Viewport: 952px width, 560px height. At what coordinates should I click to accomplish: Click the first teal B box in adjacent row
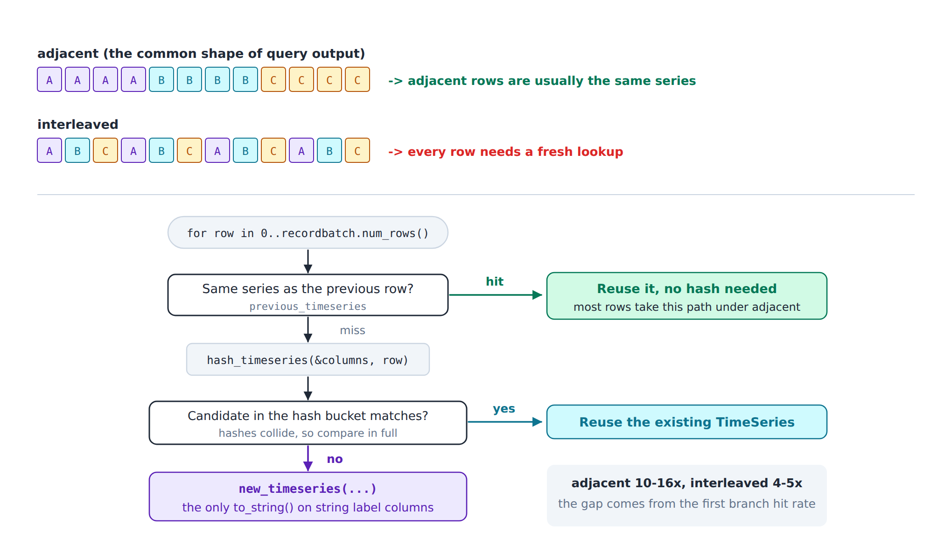161,79
